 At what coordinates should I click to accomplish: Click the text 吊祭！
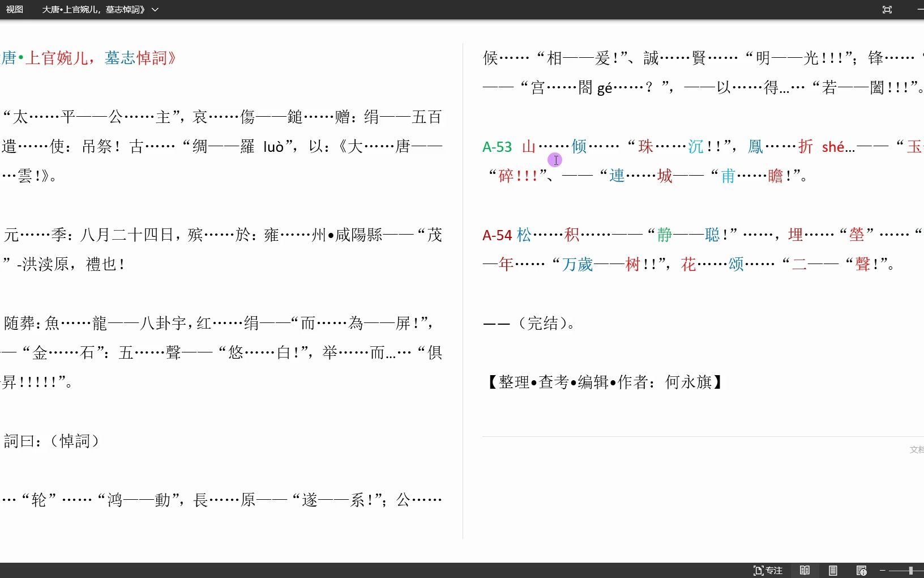click(x=101, y=147)
